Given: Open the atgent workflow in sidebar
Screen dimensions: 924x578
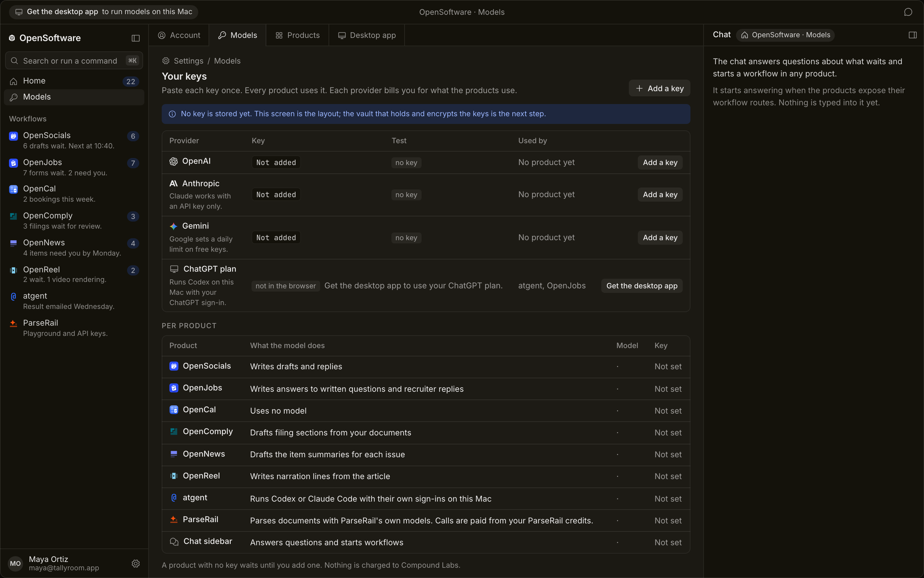Looking at the screenshot, I should [74, 301].
